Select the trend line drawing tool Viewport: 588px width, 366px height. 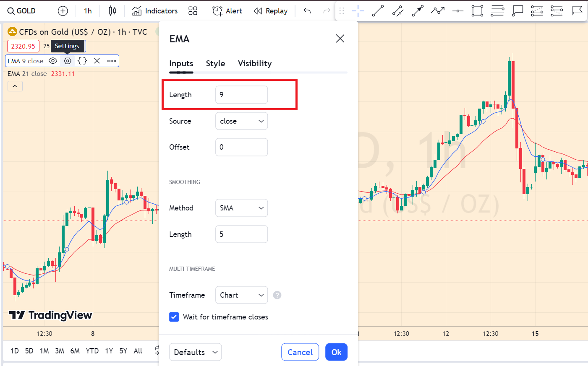pyautogui.click(x=378, y=11)
